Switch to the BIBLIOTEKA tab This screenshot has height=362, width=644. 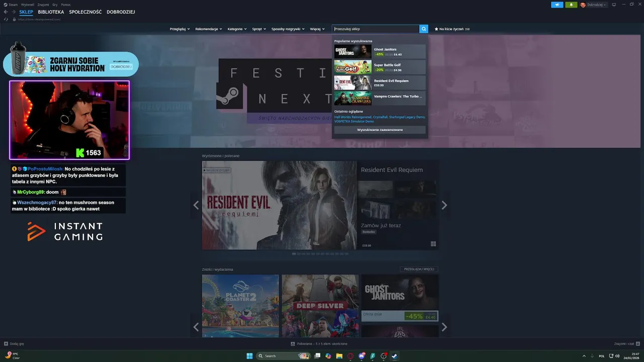coord(51,12)
